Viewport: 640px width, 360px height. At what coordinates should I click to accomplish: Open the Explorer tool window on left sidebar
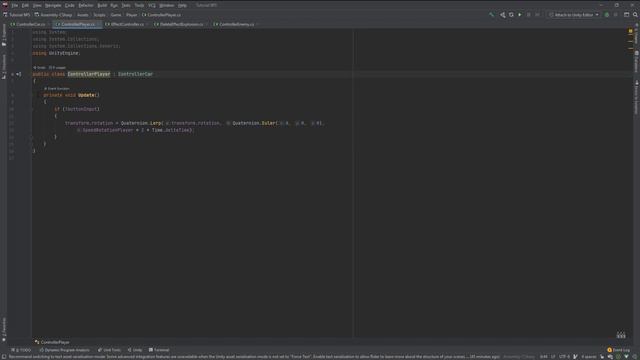pyautogui.click(x=4, y=35)
